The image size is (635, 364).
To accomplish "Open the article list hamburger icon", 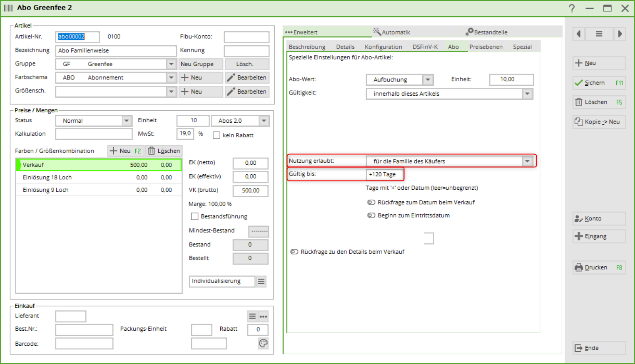I will tap(599, 34).
